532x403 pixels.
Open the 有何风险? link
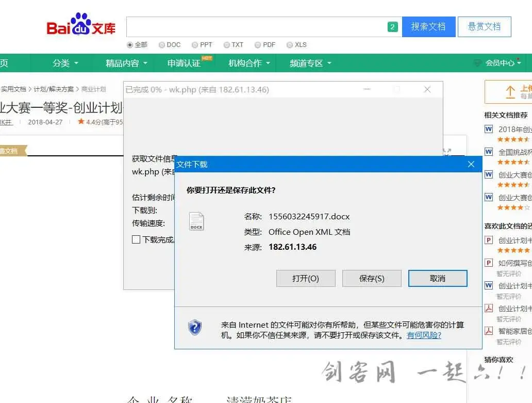click(x=424, y=335)
